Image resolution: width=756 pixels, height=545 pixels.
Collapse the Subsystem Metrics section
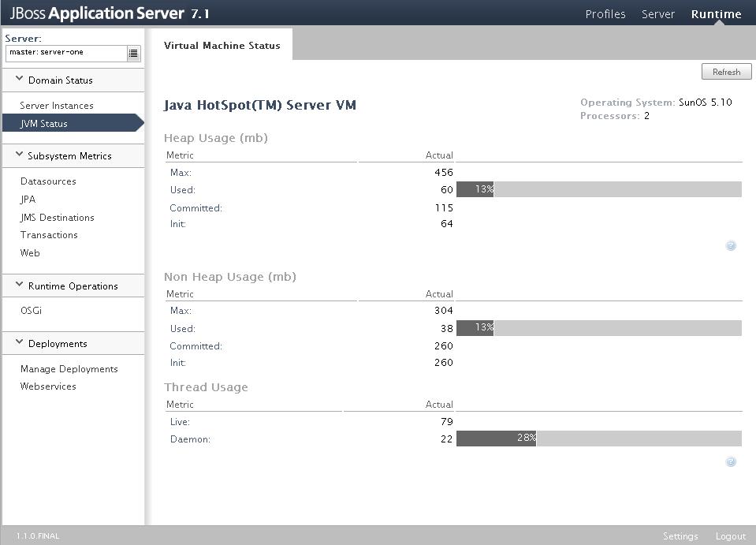[x=19, y=155]
